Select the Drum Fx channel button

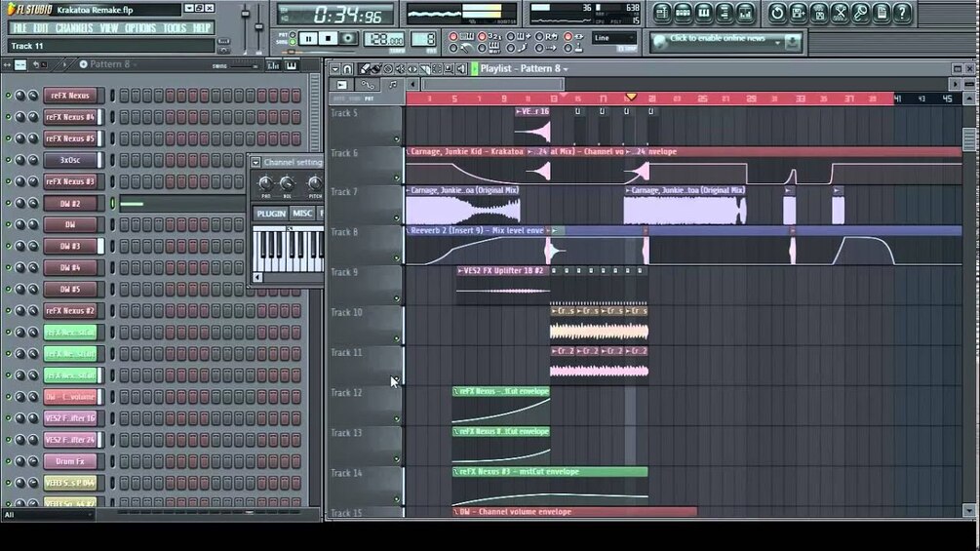70,461
